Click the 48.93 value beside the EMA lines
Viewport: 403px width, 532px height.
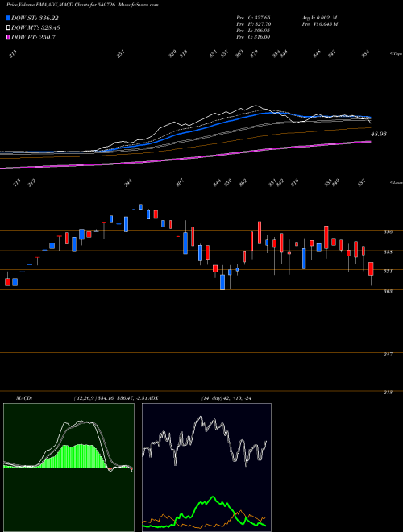pyautogui.click(x=379, y=134)
